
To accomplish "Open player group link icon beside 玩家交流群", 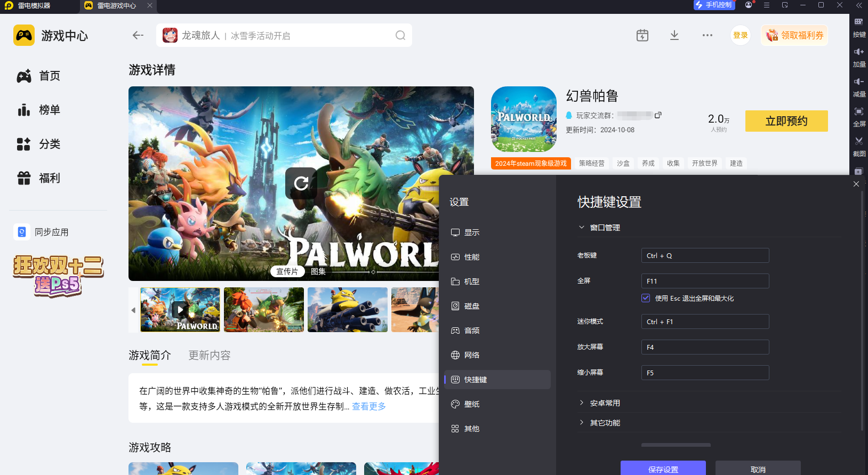I will 658,115.
